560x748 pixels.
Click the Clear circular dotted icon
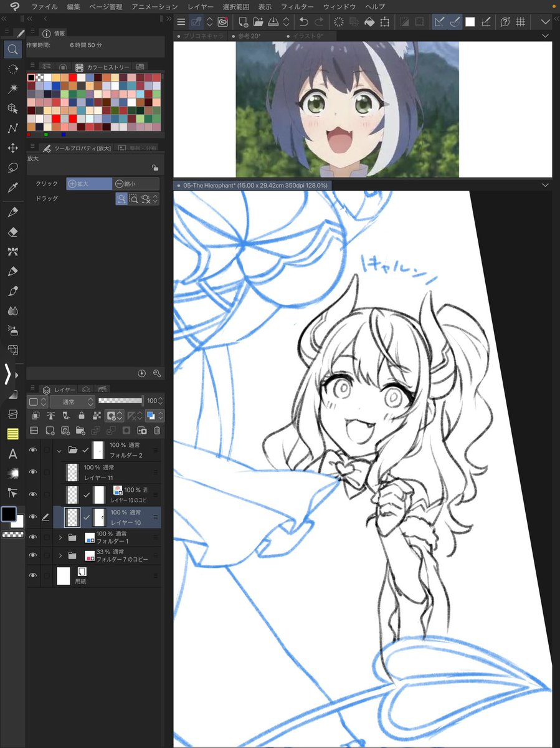point(339,22)
